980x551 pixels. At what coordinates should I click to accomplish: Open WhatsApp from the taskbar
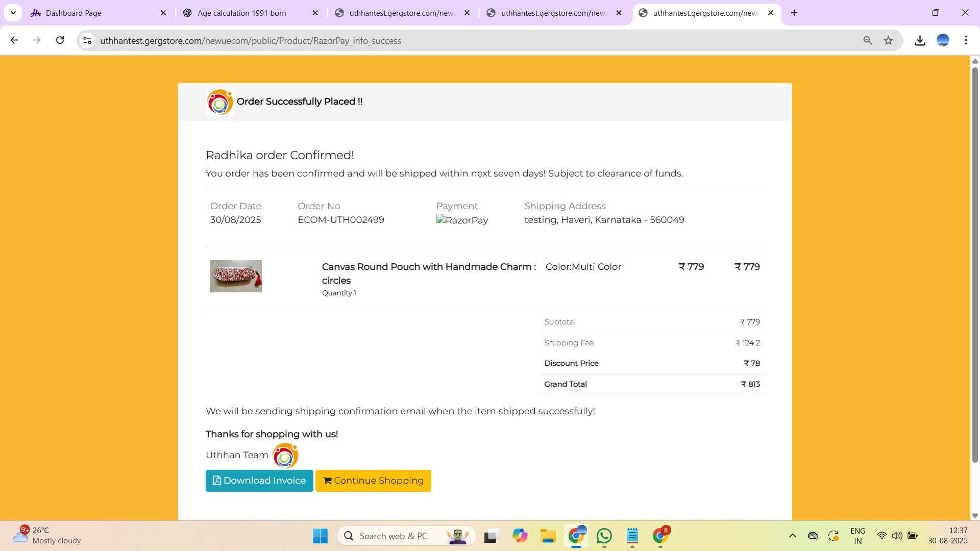(x=604, y=536)
